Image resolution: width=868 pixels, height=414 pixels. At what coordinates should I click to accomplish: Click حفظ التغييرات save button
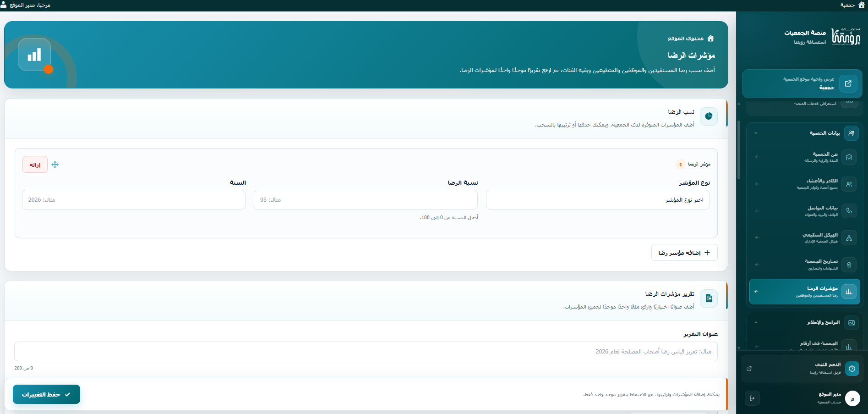click(x=46, y=394)
